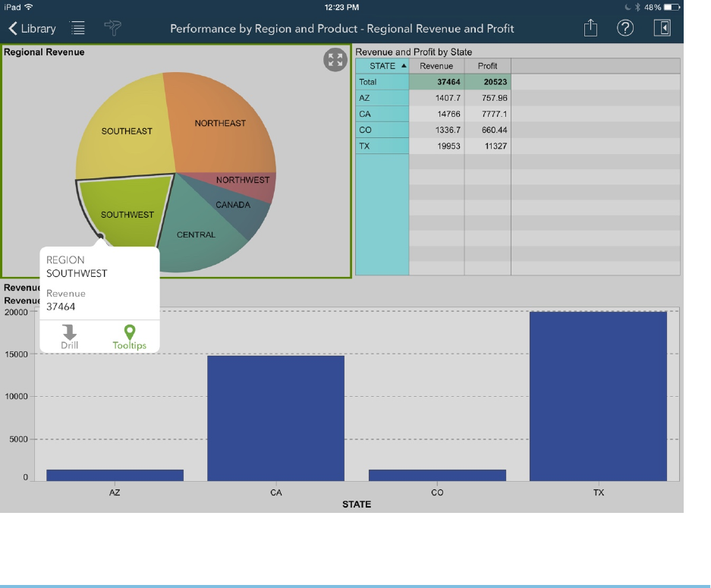Select the SOUTHEAST pie slice
The image size is (711, 588).
[x=127, y=131]
